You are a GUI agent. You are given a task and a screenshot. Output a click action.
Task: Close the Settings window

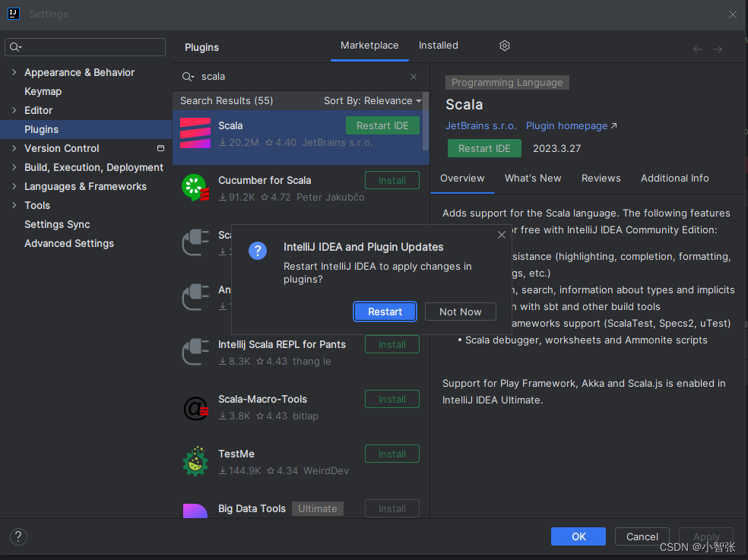733,14
